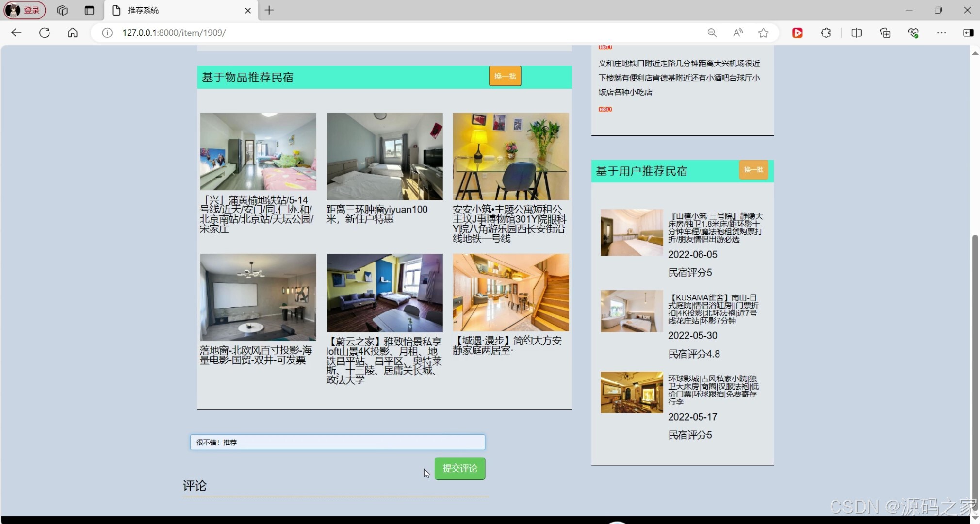Refresh the current page
This screenshot has width=980, height=524.
pos(44,33)
